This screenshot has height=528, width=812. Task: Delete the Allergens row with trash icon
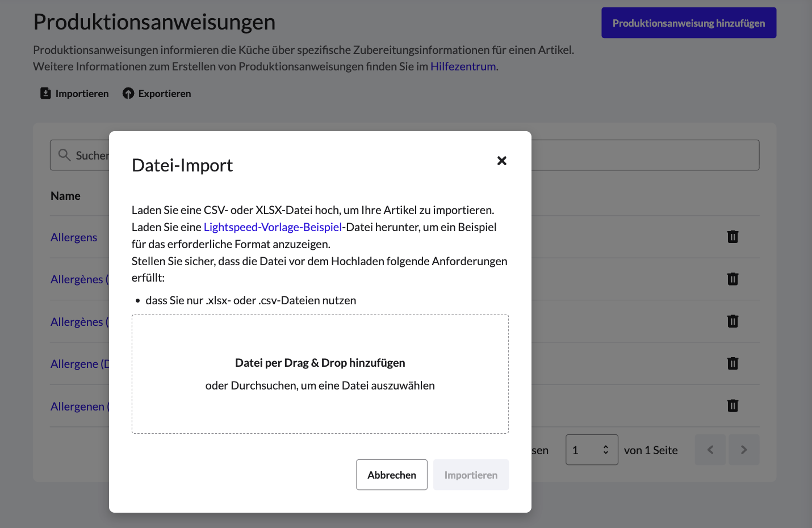click(x=733, y=237)
